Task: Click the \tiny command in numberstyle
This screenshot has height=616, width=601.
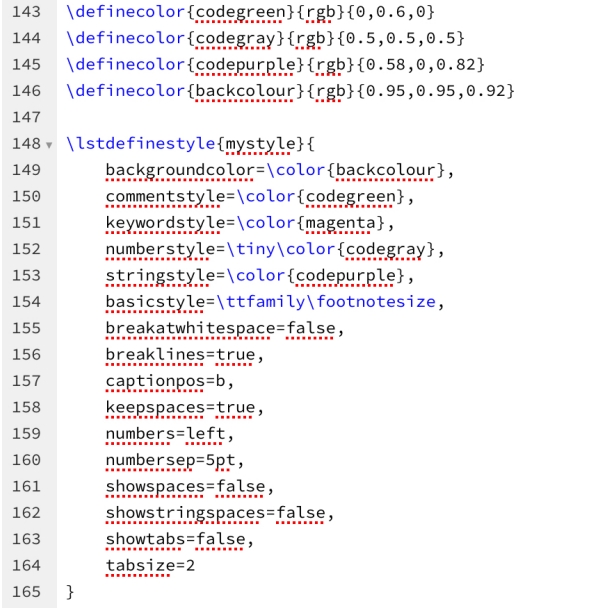Action: click(x=249, y=249)
